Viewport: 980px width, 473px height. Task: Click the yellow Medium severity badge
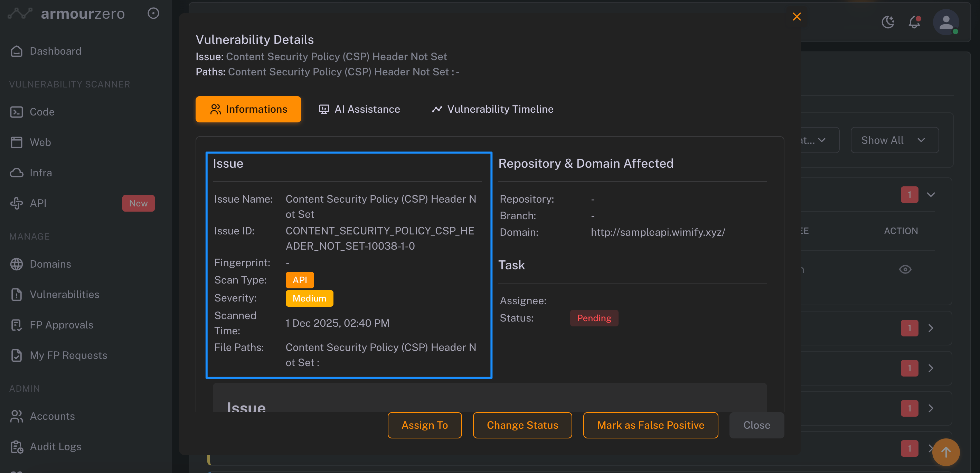(x=309, y=298)
